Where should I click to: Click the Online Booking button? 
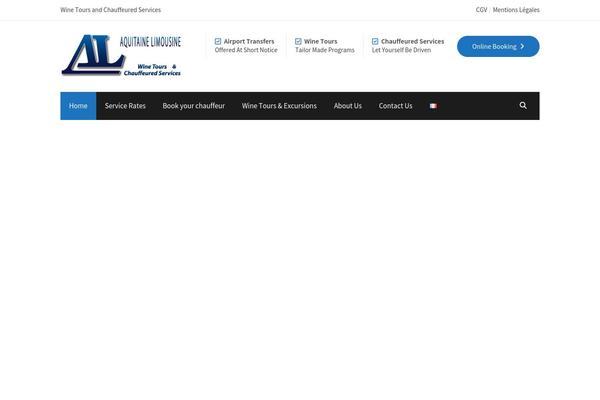(x=498, y=46)
